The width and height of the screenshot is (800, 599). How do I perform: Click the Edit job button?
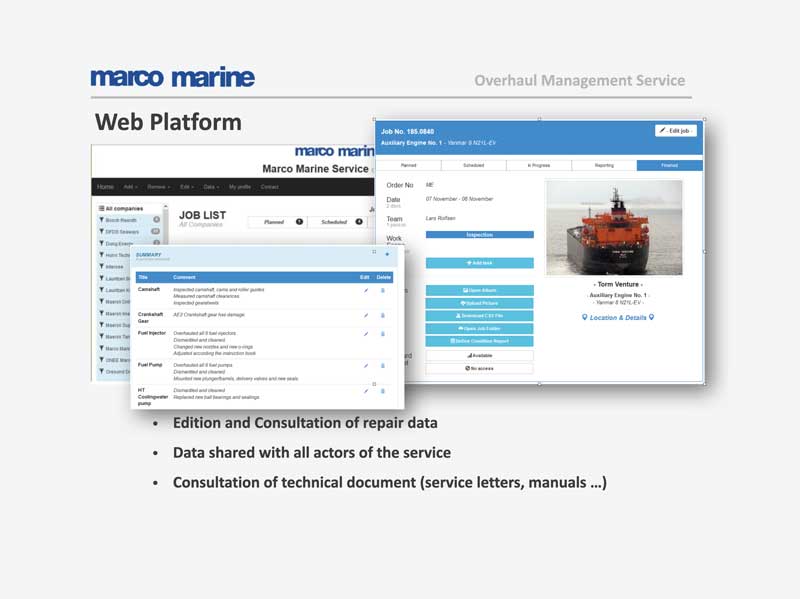676,131
